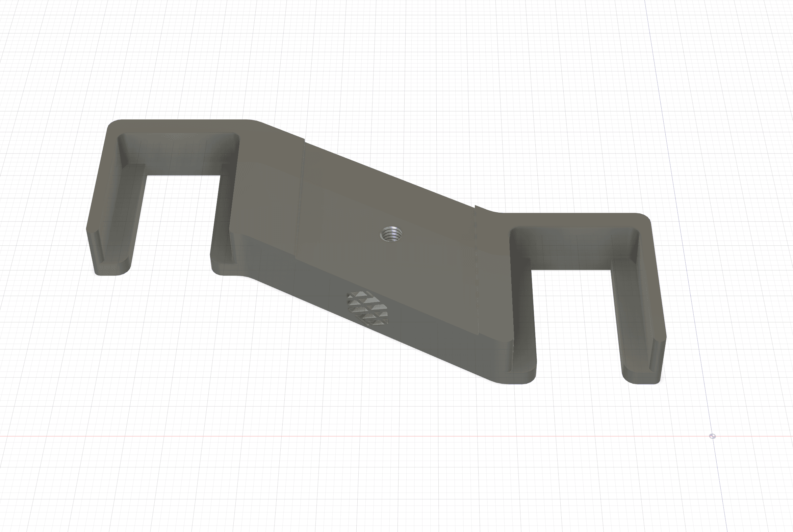Select the knurled circular patch on the side face
This screenshot has height=532, width=793.
[367, 309]
